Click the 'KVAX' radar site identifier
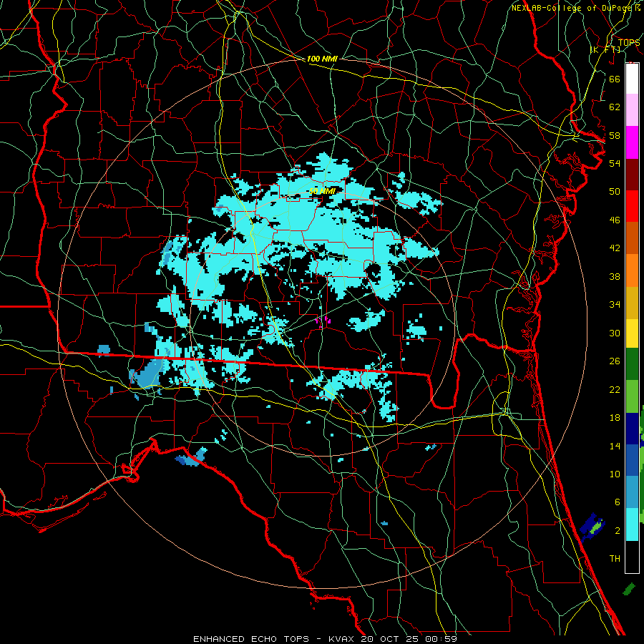 coord(342,639)
